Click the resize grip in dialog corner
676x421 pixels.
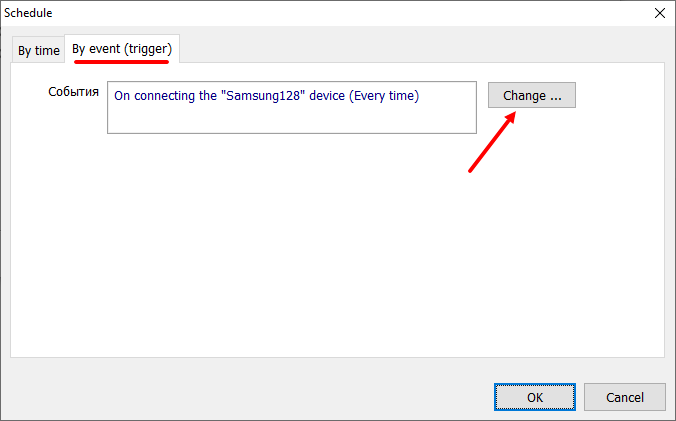670,415
